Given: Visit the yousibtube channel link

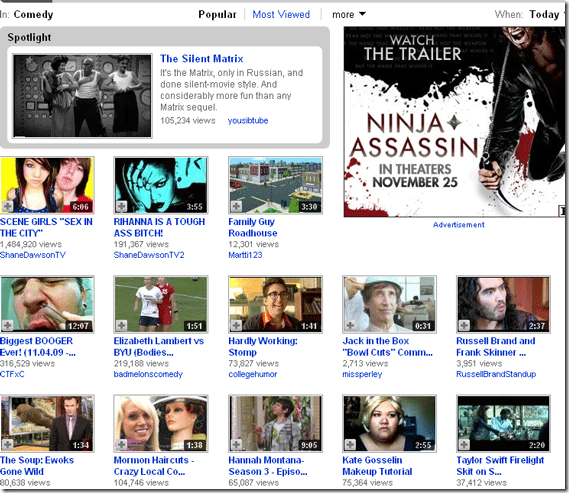Looking at the screenshot, I should [248, 121].
